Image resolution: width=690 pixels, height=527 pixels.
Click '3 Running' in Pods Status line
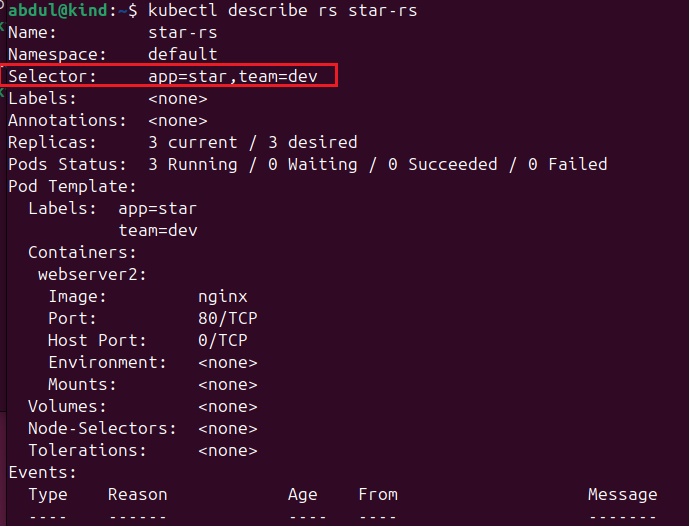[192, 164]
